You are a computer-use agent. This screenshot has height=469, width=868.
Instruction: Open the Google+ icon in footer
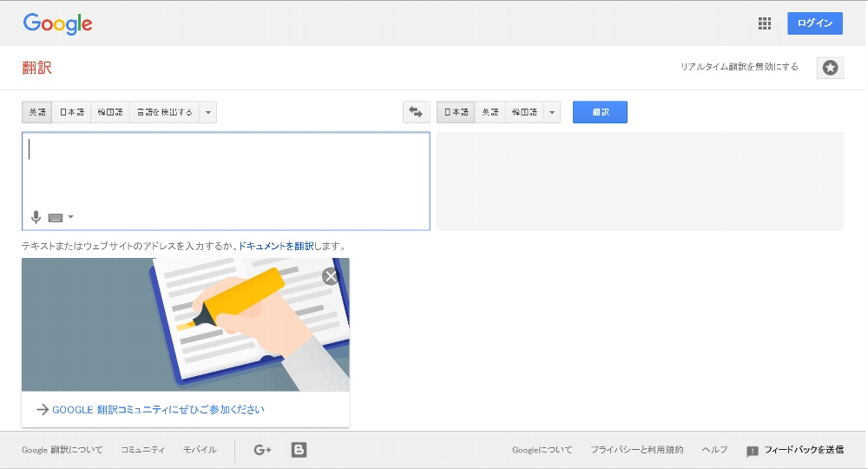pos(262,450)
